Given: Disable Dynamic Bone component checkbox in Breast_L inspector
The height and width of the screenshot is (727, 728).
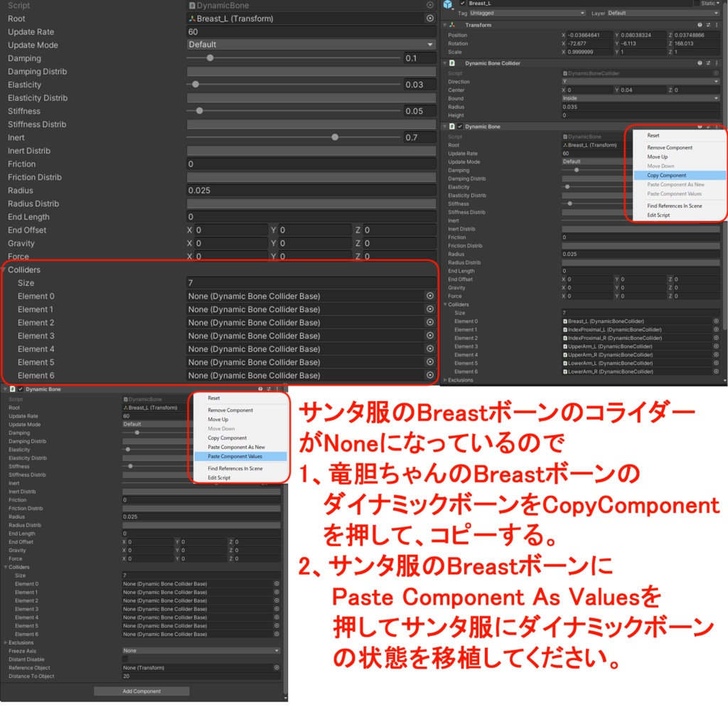Looking at the screenshot, I should 460,127.
